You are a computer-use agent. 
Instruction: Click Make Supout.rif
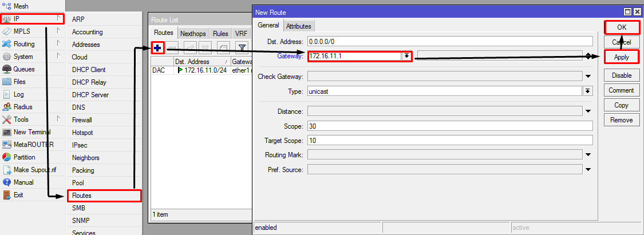pyautogui.click(x=32, y=170)
